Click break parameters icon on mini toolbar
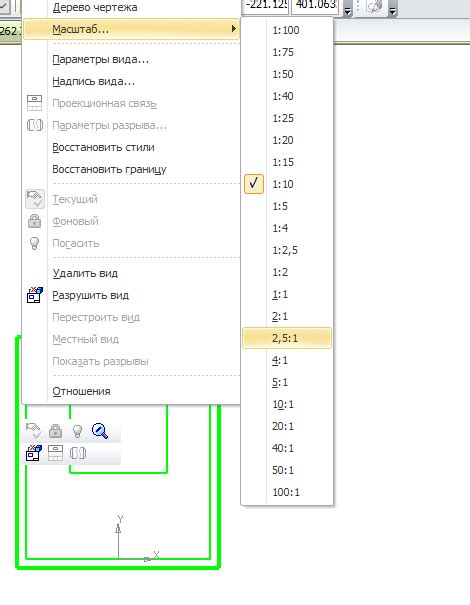Screen dimensions: 470x605 coord(78,453)
